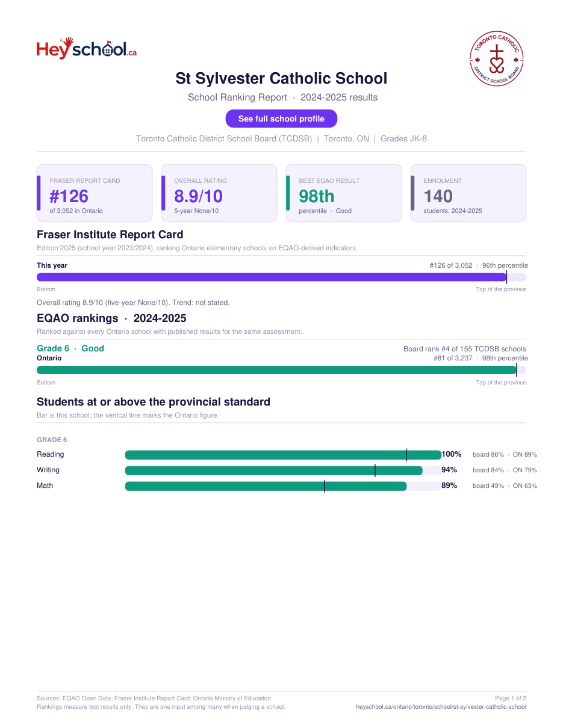
Task: Open the heyschool.ca school URL in footer
Action: tap(441, 707)
